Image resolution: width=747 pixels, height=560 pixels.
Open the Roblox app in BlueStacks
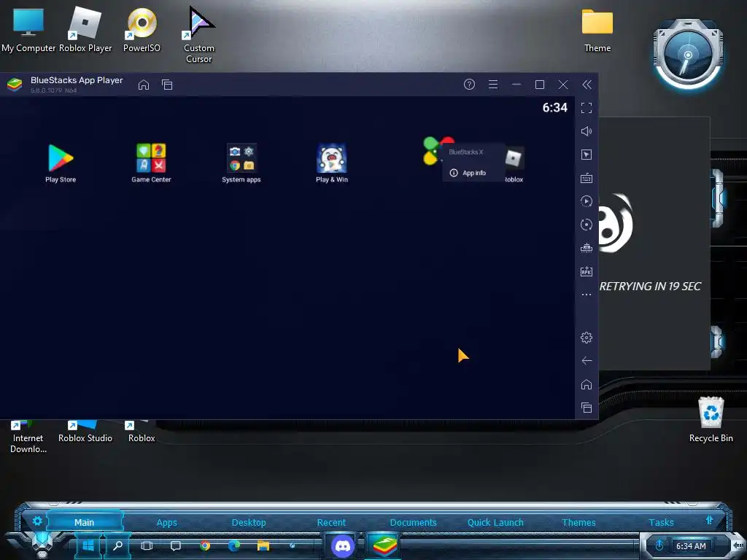click(514, 164)
